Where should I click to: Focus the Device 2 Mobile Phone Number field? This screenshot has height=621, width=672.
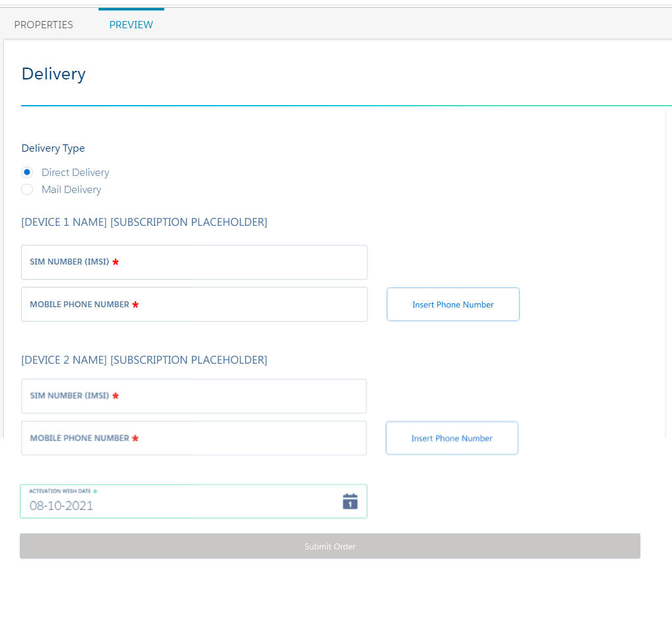click(194, 438)
